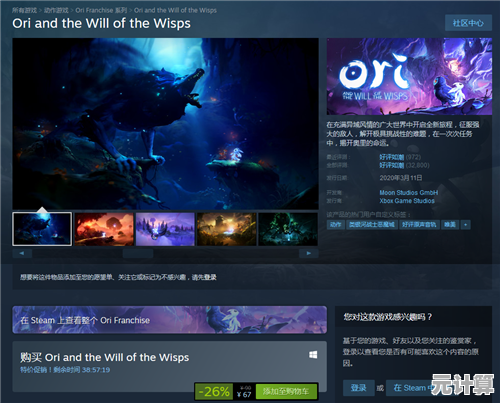Select the golden glowing forest screenshot thumbnail

(x=227, y=229)
